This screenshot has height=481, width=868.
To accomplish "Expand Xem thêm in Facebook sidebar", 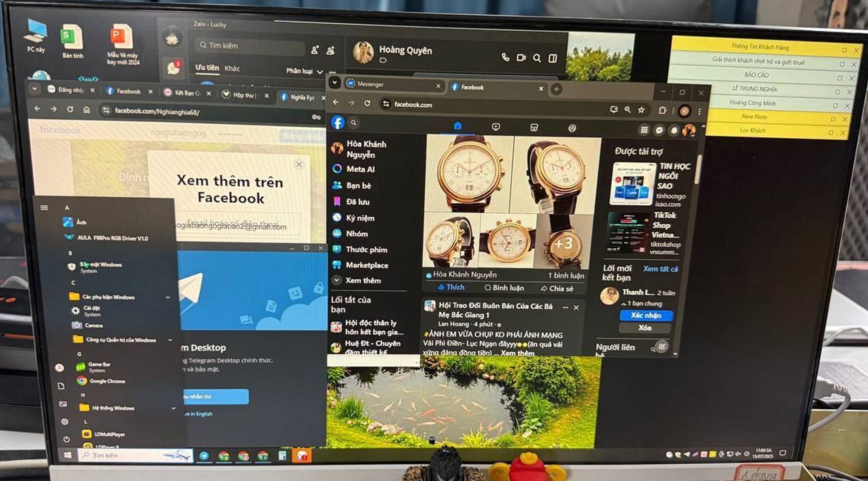I will pyautogui.click(x=362, y=281).
